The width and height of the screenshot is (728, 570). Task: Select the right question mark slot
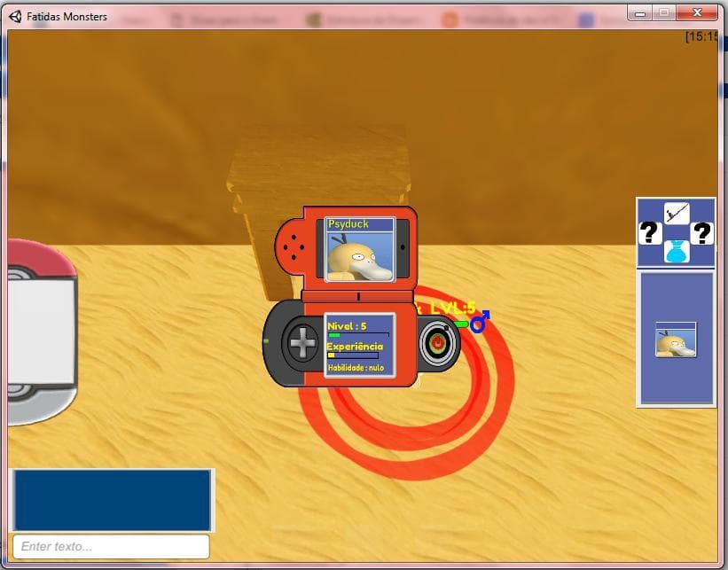coord(701,233)
